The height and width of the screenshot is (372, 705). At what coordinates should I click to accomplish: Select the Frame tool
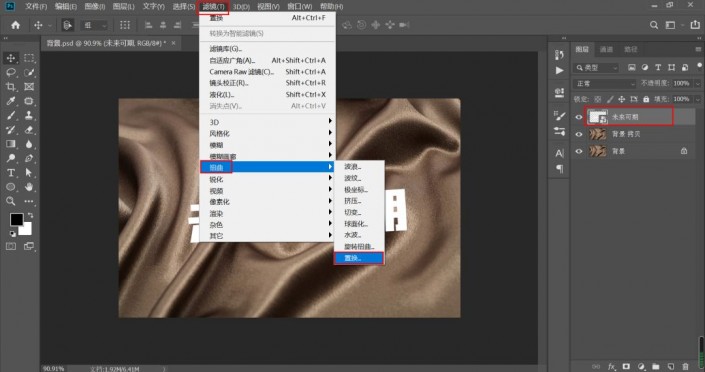[x=29, y=87]
